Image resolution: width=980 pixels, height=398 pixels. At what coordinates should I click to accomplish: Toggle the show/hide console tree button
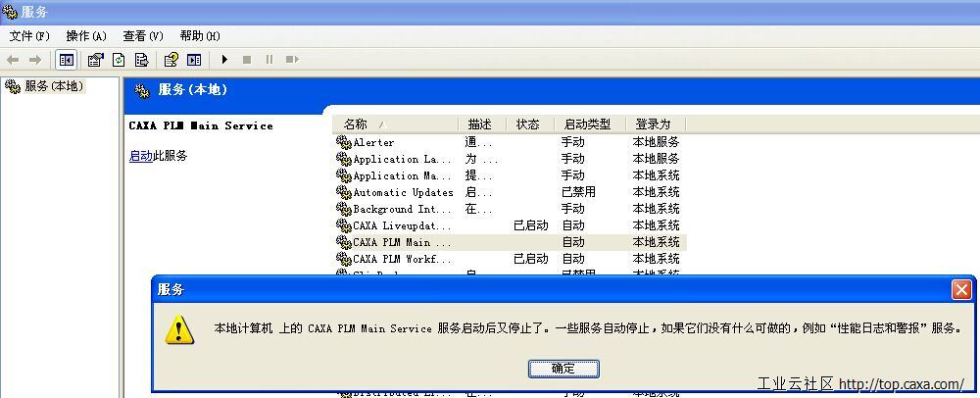coord(67,60)
